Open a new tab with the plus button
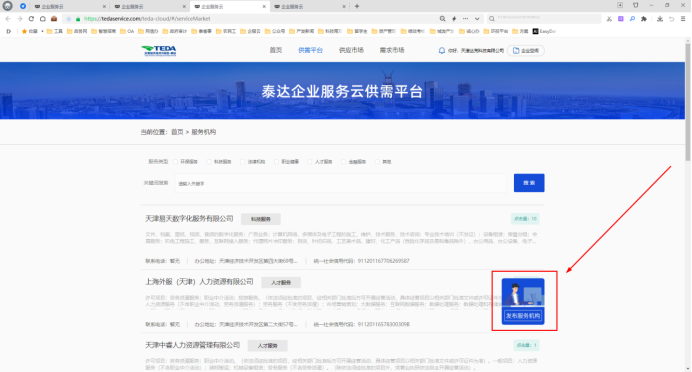 [x=357, y=6]
